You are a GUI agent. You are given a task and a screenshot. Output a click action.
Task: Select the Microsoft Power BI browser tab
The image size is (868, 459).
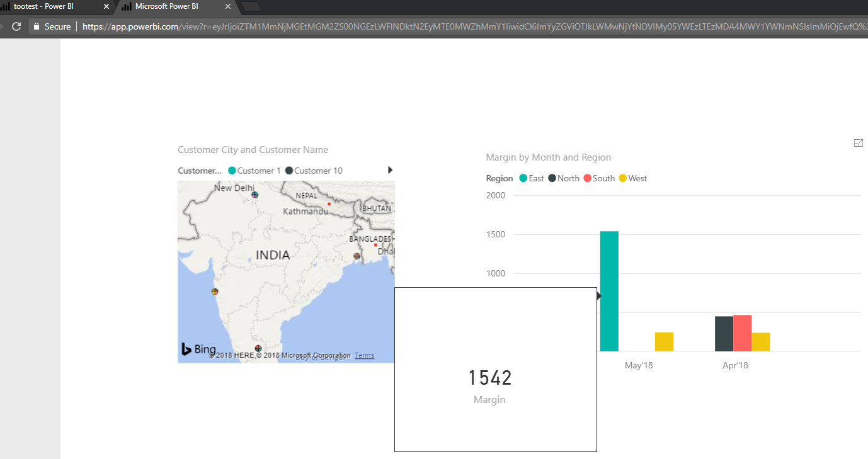coord(175,6)
